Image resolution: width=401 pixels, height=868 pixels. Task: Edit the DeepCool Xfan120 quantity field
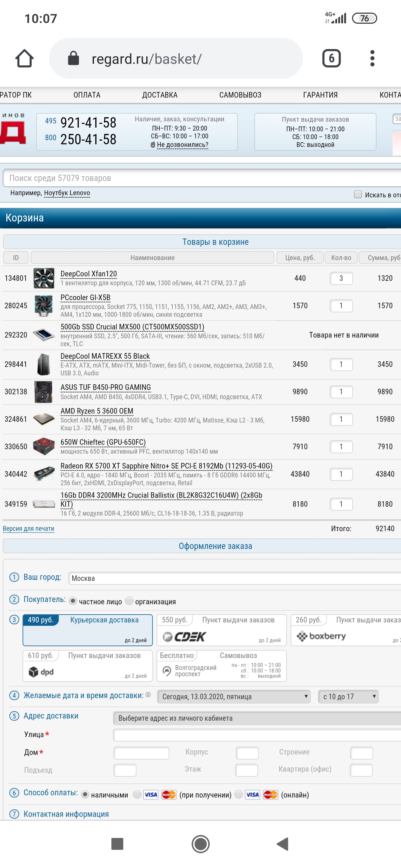pyautogui.click(x=341, y=278)
